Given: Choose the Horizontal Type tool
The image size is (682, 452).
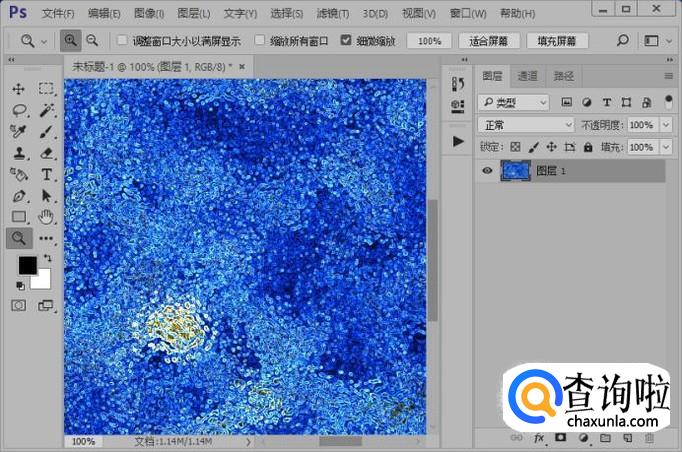Looking at the screenshot, I should coord(46,174).
